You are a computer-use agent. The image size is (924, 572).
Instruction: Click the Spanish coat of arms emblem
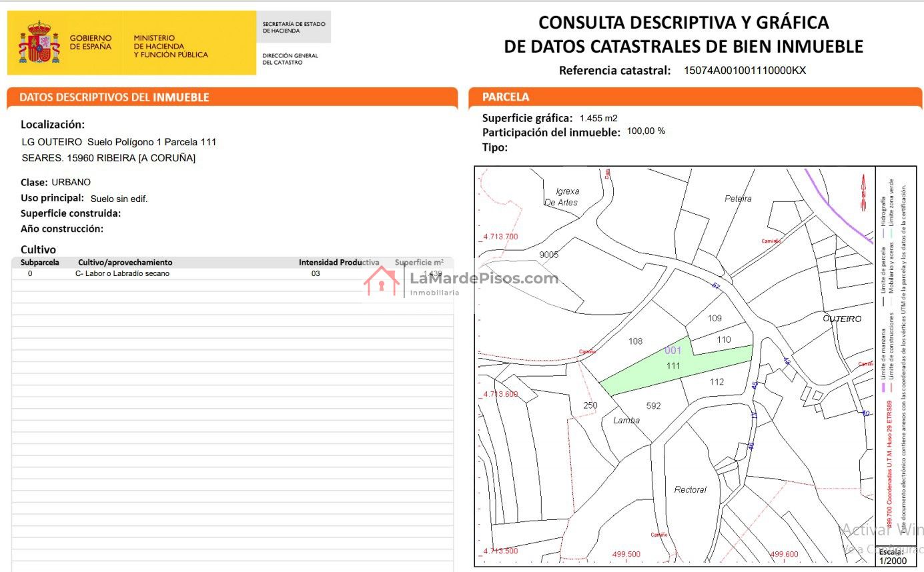(39, 42)
